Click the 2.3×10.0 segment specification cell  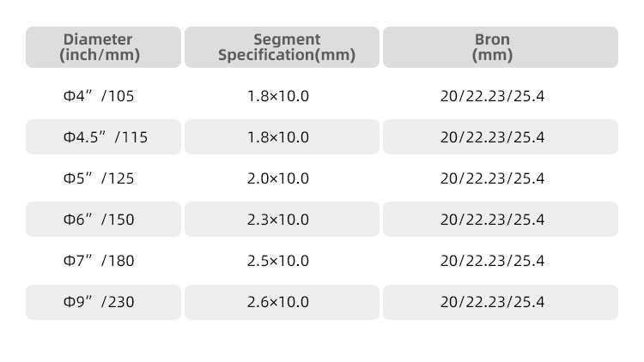click(x=282, y=219)
